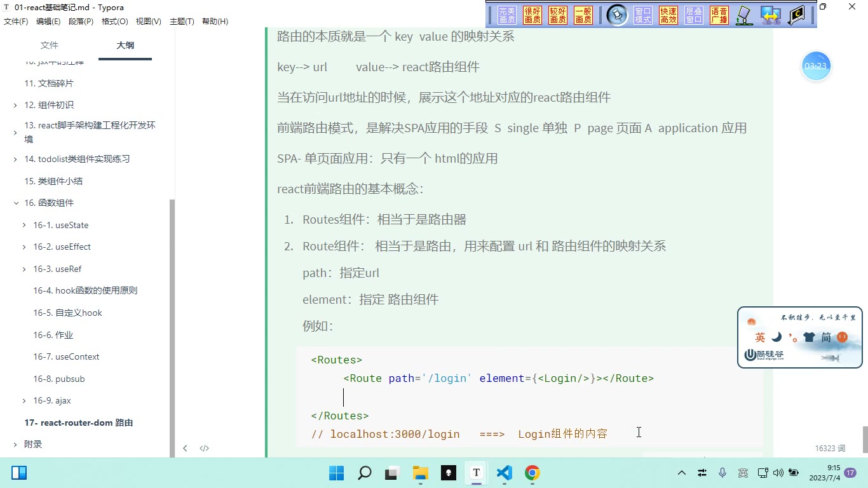The height and width of the screenshot is (488, 868).
Task: Click the document vertical scrollbar thumb
Action: pos(865,439)
